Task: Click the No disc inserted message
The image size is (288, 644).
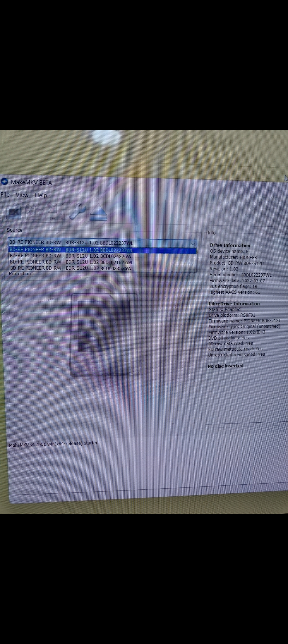Action: [226, 366]
